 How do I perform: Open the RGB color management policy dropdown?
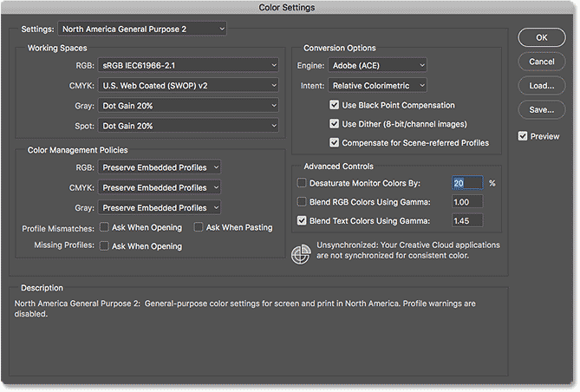[158, 167]
